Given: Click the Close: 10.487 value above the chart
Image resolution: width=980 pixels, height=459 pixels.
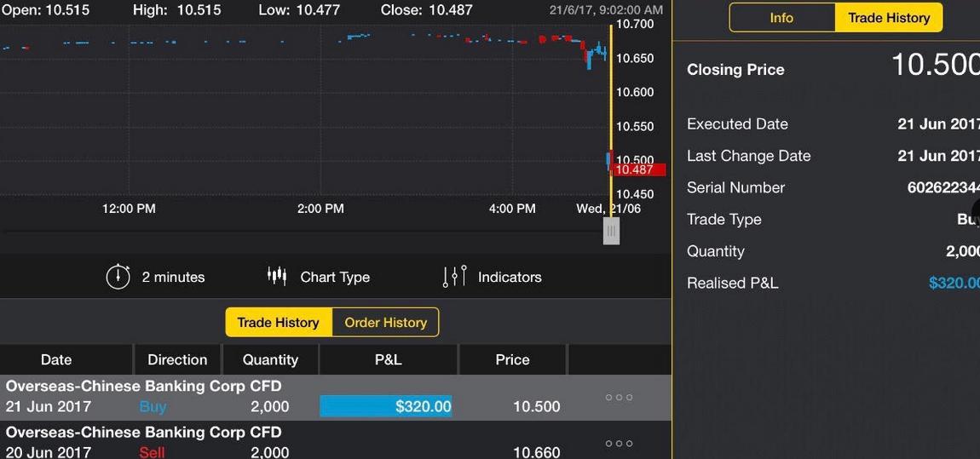Looking at the screenshot, I should 426,10.
